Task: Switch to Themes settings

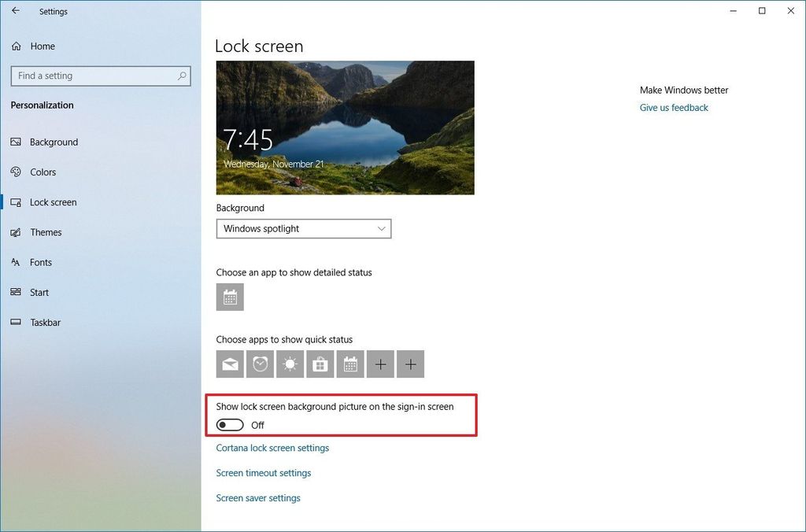Action: [x=46, y=232]
